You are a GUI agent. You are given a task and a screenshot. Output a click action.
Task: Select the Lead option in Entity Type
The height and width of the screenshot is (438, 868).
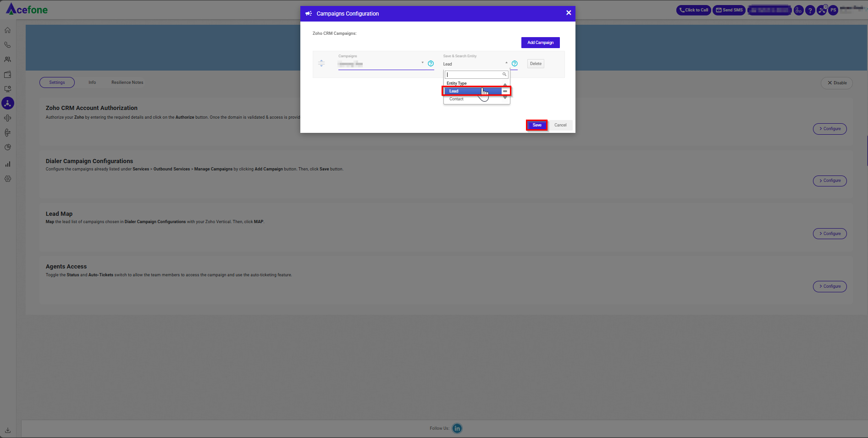pos(473,91)
